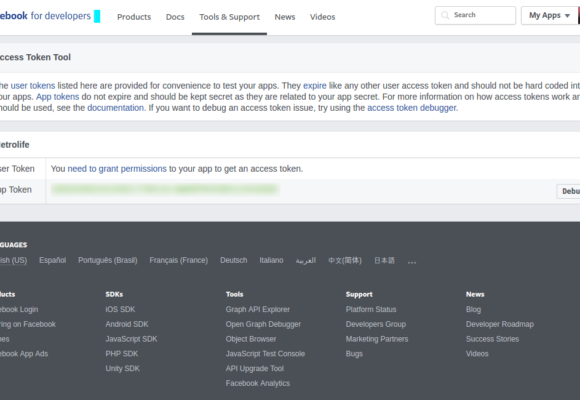Open the expire link

(315, 86)
